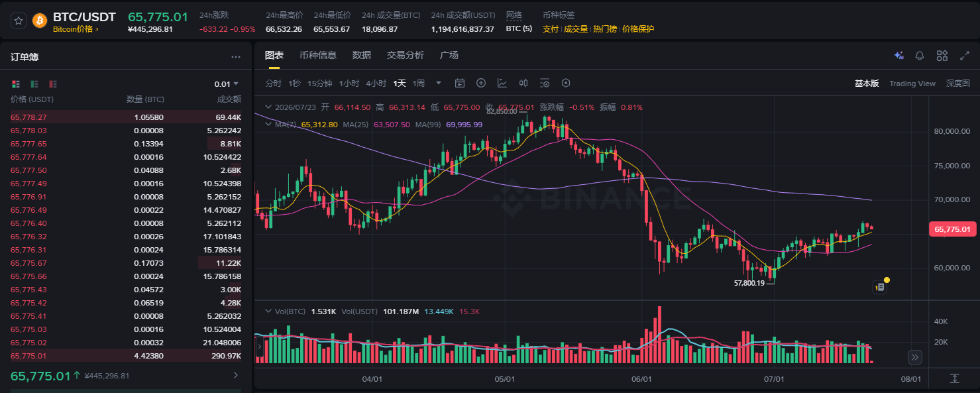Select order book ask price 65,775.01
Viewport: 980px width, 393px height.
coord(28,356)
